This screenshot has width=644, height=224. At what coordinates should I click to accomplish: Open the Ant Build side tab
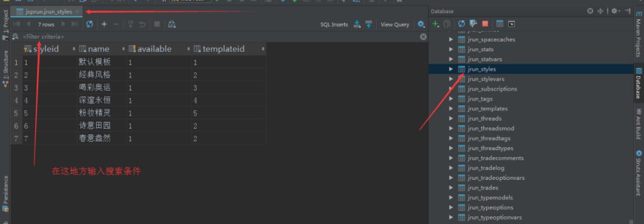point(638,123)
